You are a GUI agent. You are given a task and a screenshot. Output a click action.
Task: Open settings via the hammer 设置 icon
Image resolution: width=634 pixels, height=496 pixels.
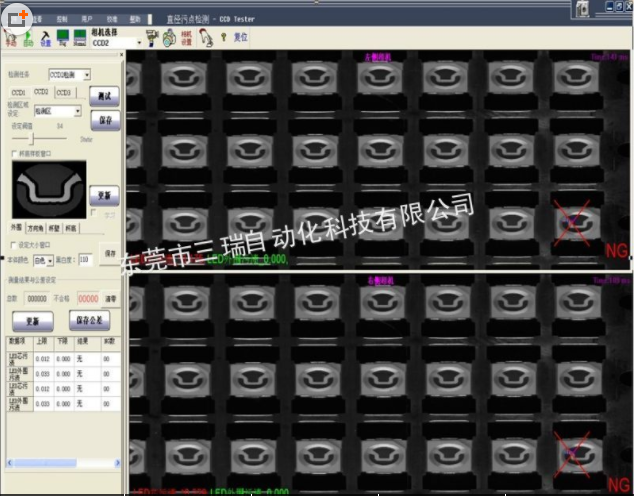pyautogui.click(x=45, y=38)
